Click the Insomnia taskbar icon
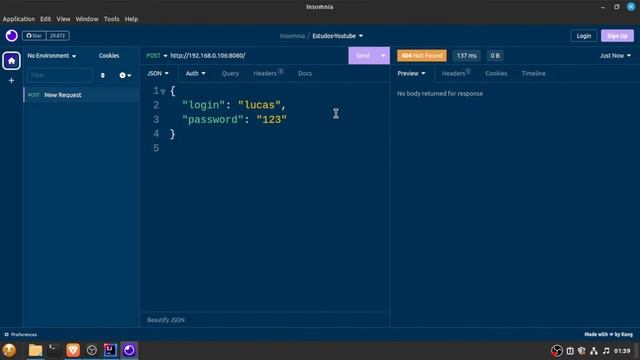 (x=129, y=350)
